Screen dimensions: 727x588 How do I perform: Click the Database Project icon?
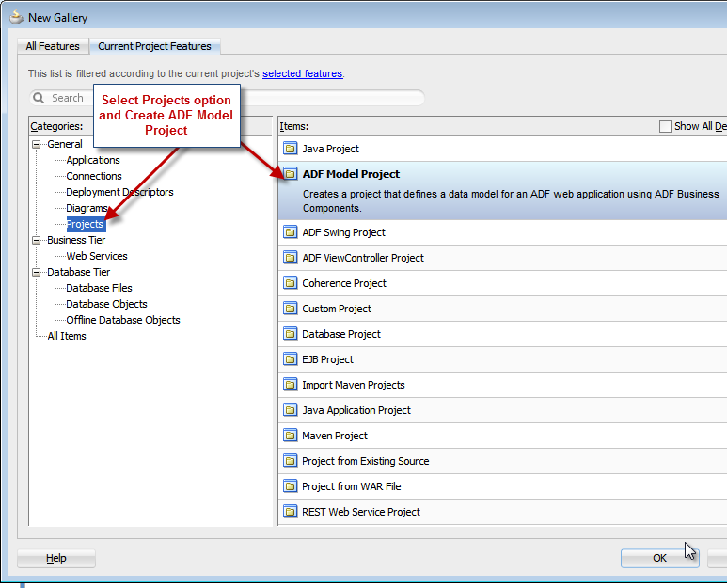tap(291, 333)
